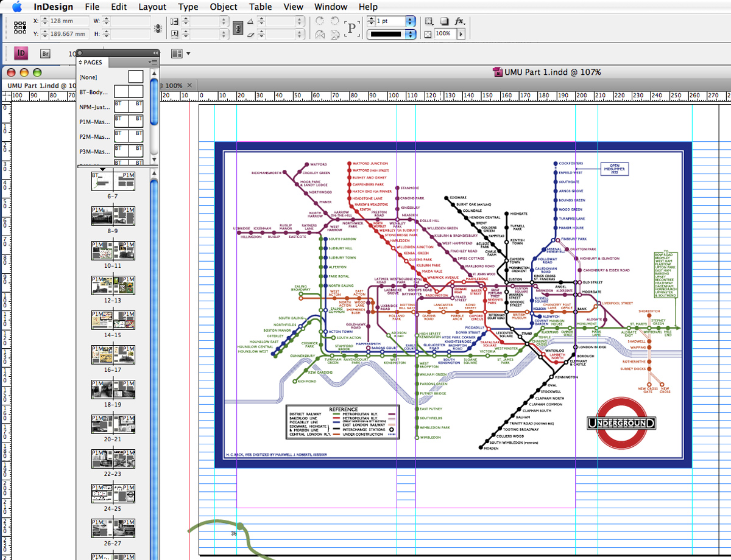Open Adobe Bridge with Br button
Viewport: 731px width, 560px height.
click(45, 54)
